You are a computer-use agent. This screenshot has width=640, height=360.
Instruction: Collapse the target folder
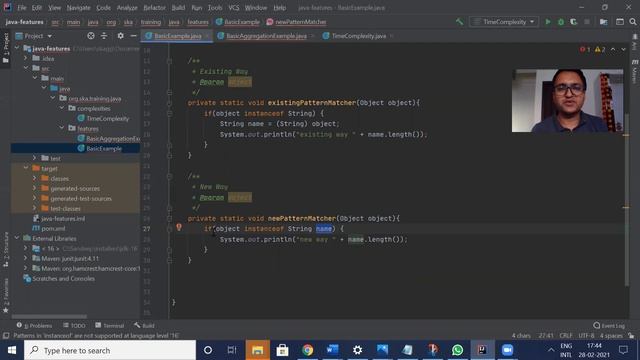click(26, 168)
